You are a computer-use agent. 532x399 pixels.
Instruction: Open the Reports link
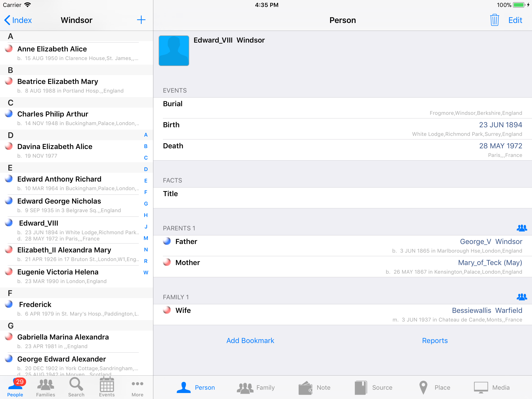(x=435, y=340)
